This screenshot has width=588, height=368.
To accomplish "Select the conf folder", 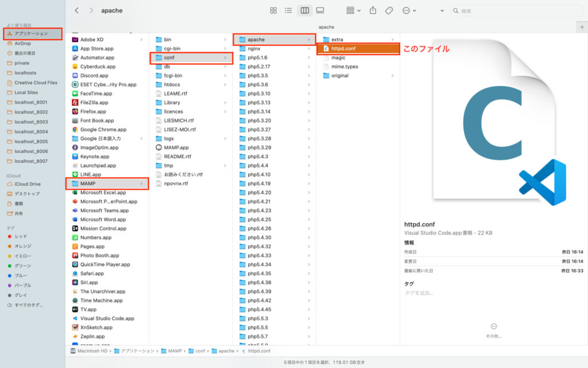I will click(191, 57).
